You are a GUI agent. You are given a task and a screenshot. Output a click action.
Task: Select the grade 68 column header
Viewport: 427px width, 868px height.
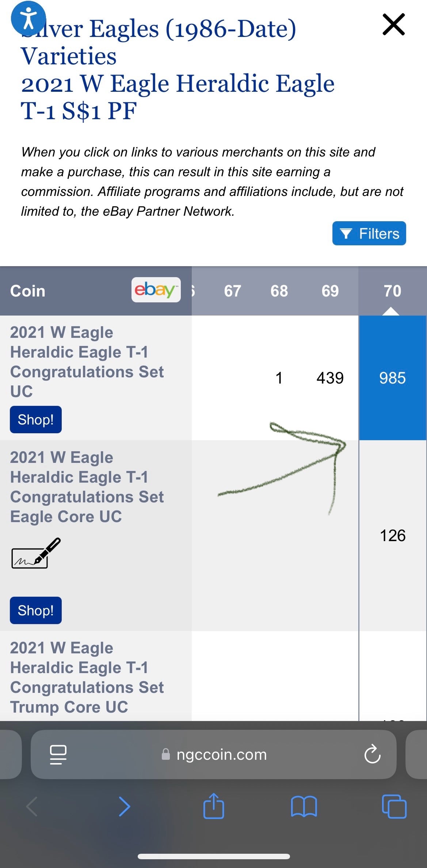[x=279, y=291]
